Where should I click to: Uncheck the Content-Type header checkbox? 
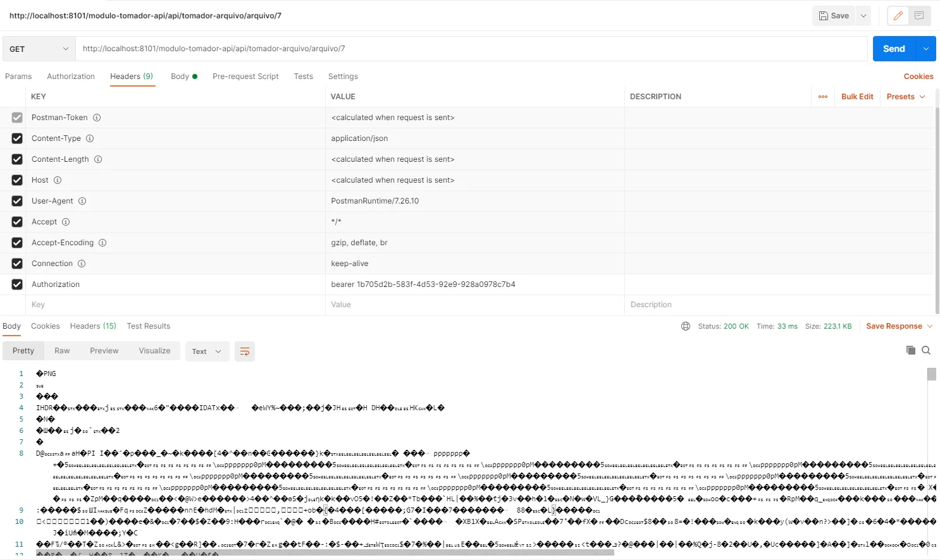tap(17, 138)
